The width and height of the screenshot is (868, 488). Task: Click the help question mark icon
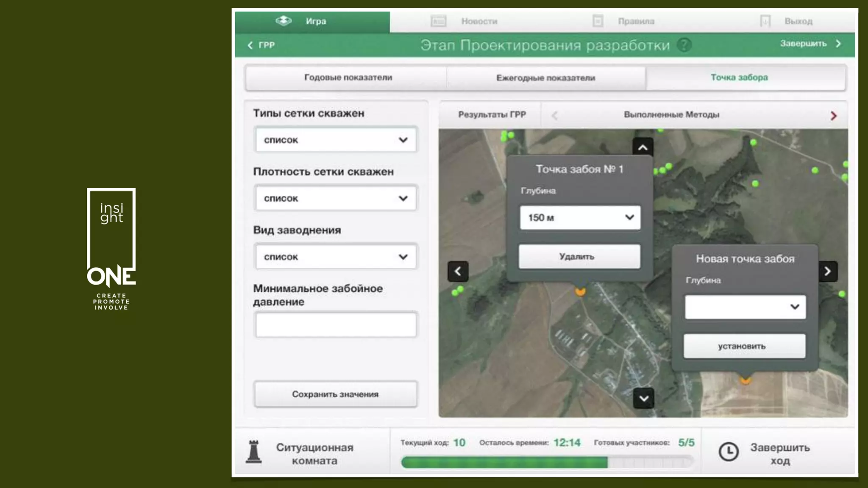[684, 45]
